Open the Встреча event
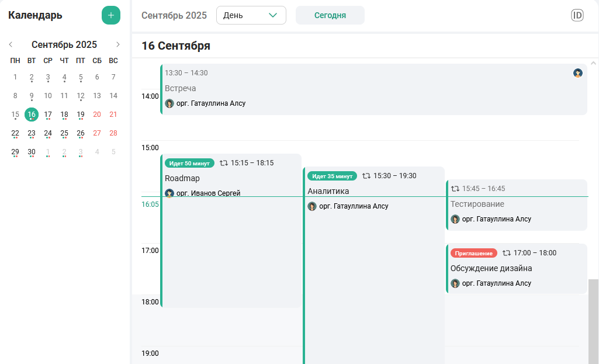Screen dimensions: 599x364 tap(374, 89)
